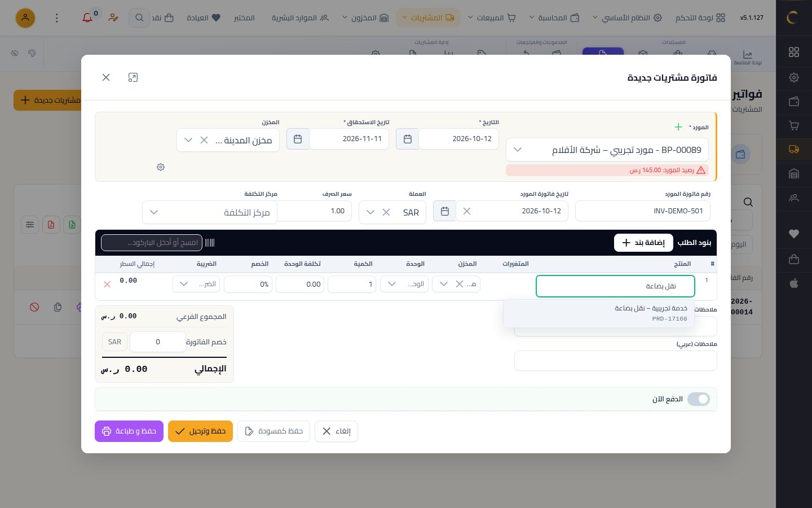
Task: Click إضافة بند add item button
Action: point(643,243)
